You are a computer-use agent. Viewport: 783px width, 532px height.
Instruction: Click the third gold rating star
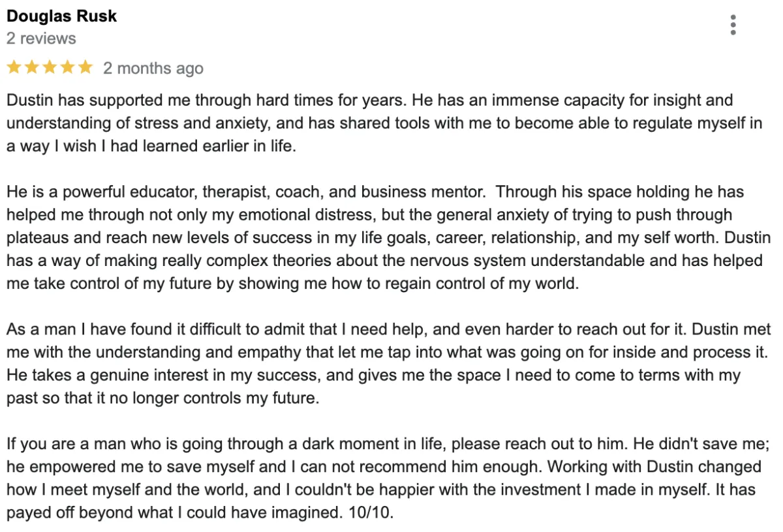click(x=50, y=67)
